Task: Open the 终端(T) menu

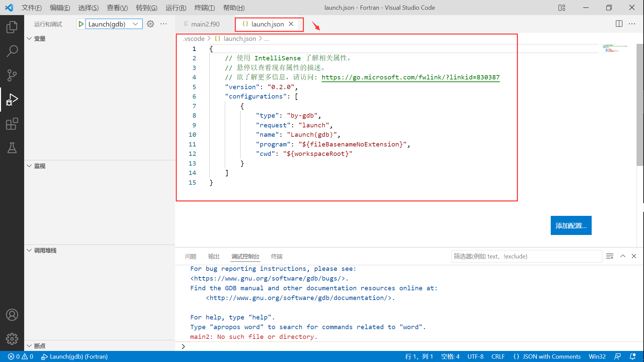Action: (x=204, y=7)
